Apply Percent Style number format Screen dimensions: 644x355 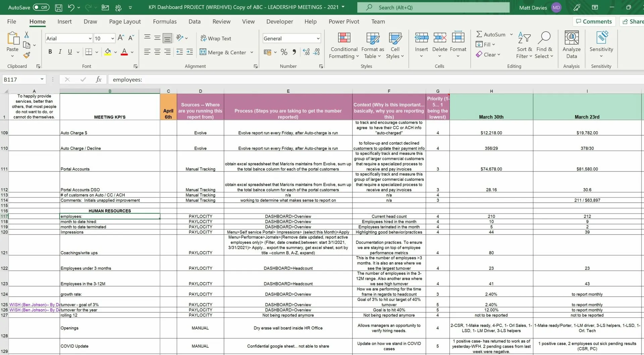pyautogui.click(x=284, y=52)
